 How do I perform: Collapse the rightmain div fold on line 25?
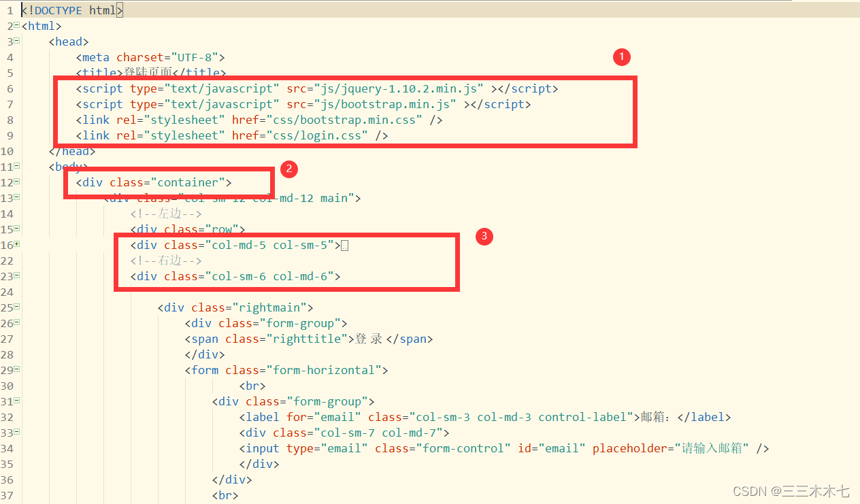(x=16, y=307)
